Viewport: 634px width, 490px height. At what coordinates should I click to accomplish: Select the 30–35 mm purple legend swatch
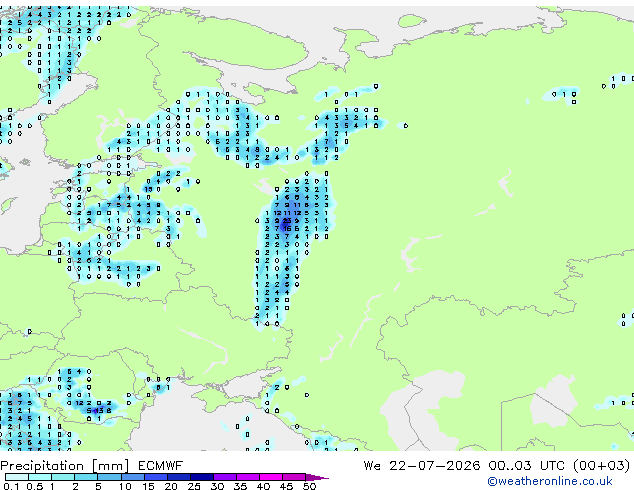tap(225, 477)
